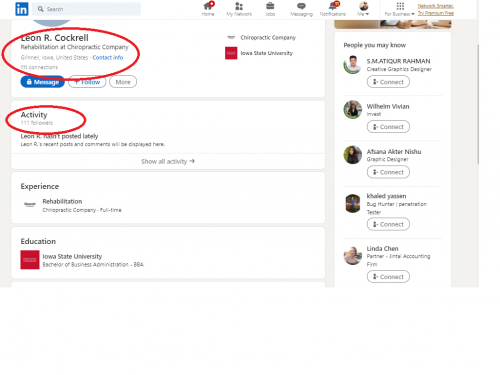This screenshot has height=375, width=500.
Task: Focus the Search input field
Action: (87, 9)
